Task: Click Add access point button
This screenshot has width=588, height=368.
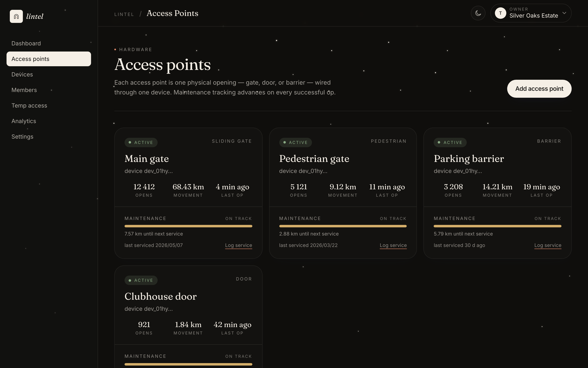Action: click(539, 89)
